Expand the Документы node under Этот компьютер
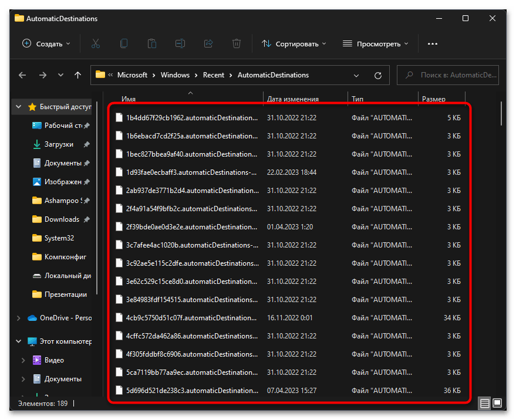This screenshot has width=516, height=420. tap(23, 379)
